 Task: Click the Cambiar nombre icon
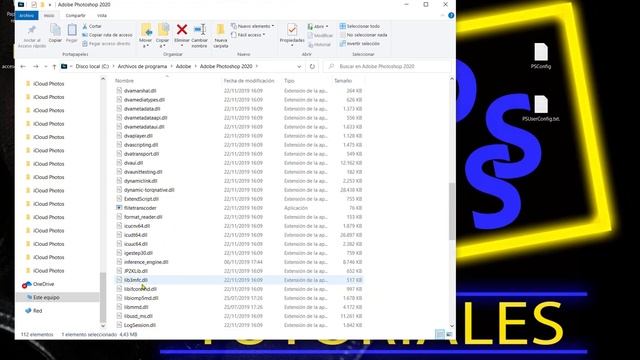pos(200,29)
